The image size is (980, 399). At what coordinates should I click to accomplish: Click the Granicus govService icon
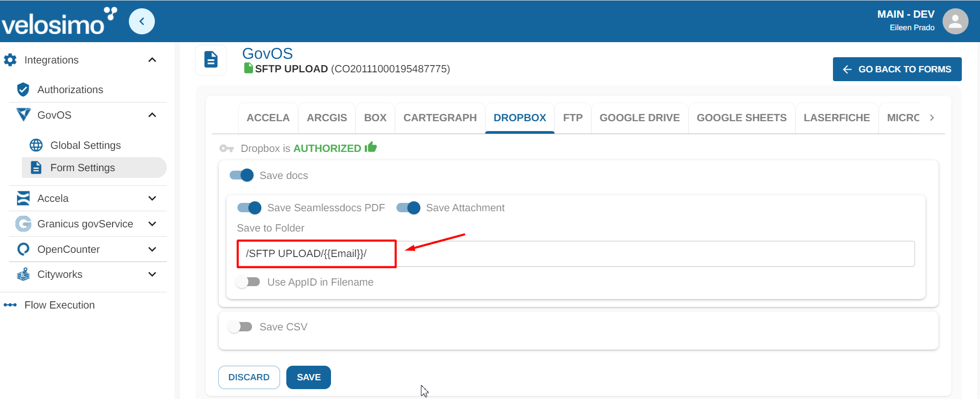click(x=23, y=224)
